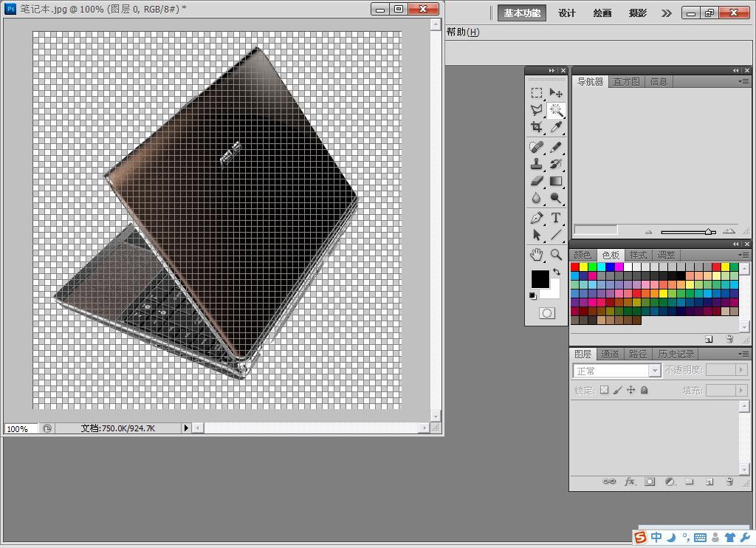Select the Path Selection arrow tool
Screen dimensions: 756x548
(x=537, y=235)
